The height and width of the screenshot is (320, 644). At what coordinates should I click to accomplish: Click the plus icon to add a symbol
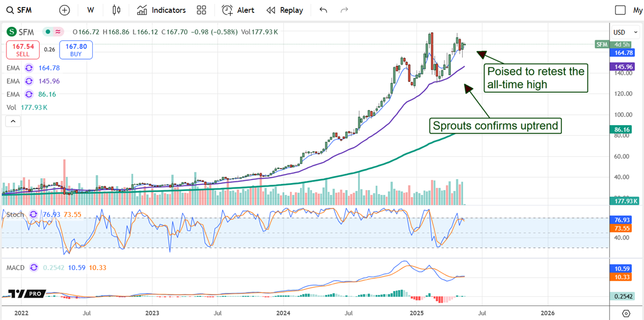(64, 10)
